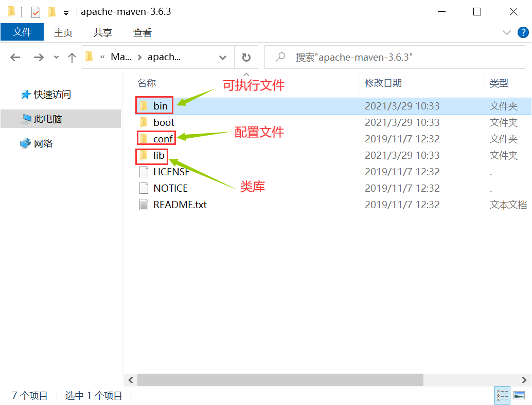The height and width of the screenshot is (405, 532).
Task: Click the horizontal scrollbar thumb
Action: tap(280, 380)
